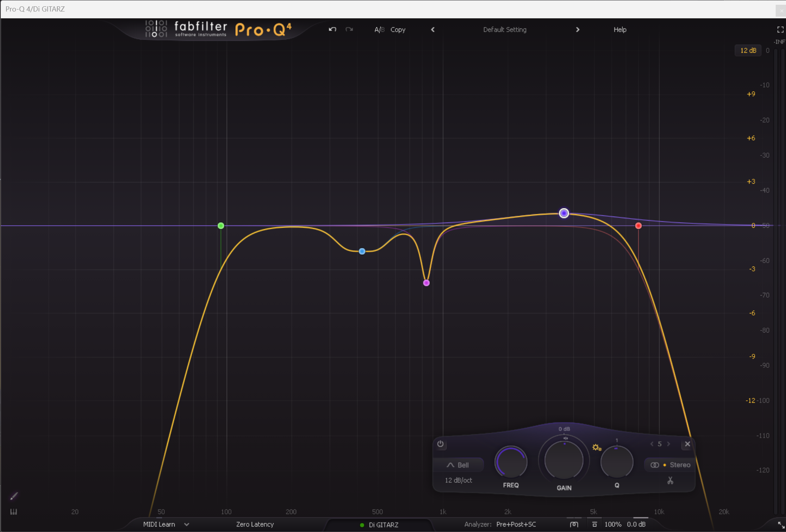The image size is (786, 532).
Task: Expand the MIDI Learn dropdown arrow
Action: coord(187,524)
